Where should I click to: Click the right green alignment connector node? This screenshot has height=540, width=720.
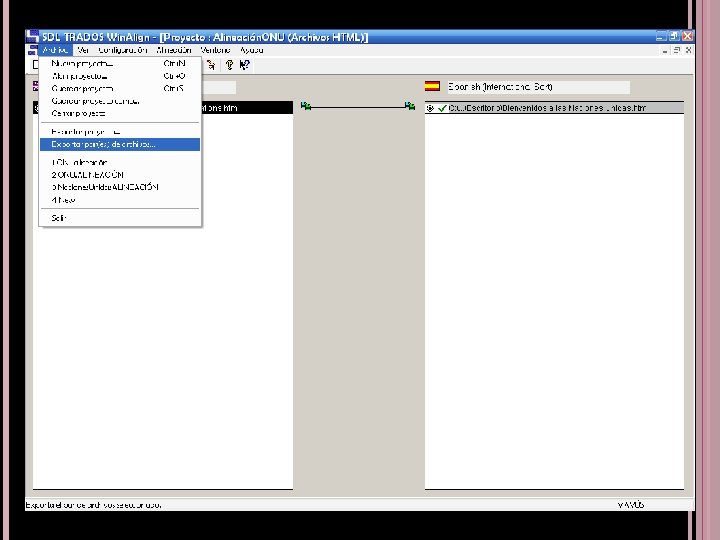click(410, 106)
